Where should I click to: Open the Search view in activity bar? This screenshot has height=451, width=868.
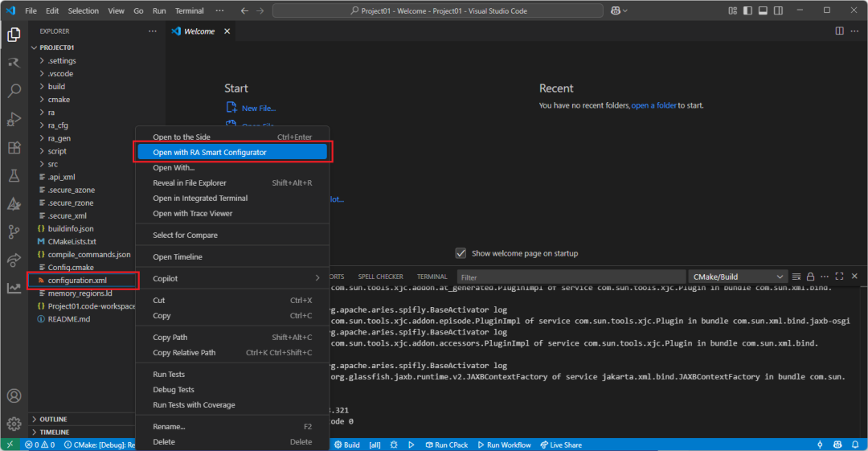point(14,91)
